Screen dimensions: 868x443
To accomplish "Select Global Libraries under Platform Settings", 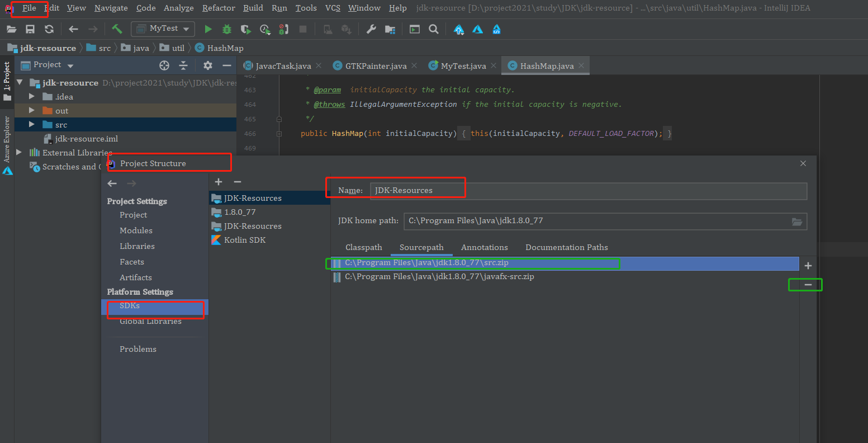I will coord(150,321).
